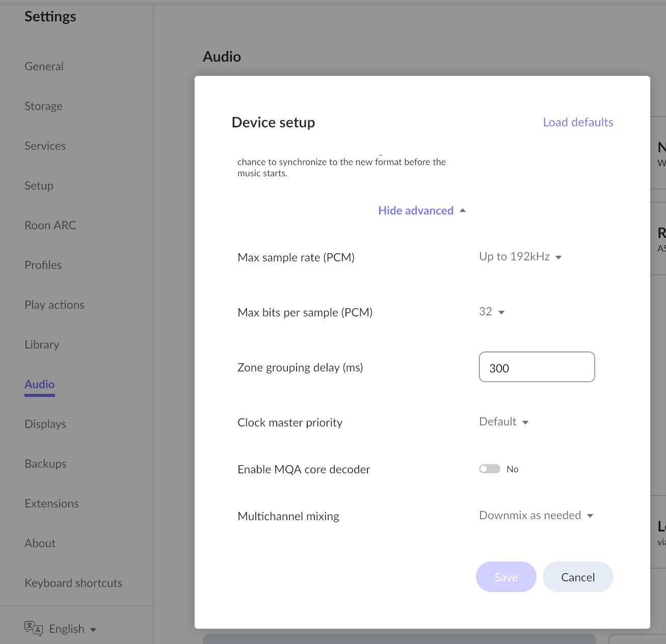Open Backups settings section

pos(45,464)
